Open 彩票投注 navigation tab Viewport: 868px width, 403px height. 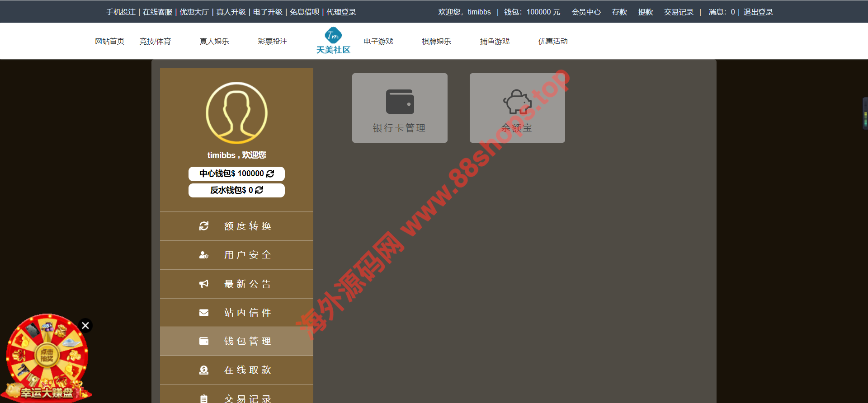(273, 41)
